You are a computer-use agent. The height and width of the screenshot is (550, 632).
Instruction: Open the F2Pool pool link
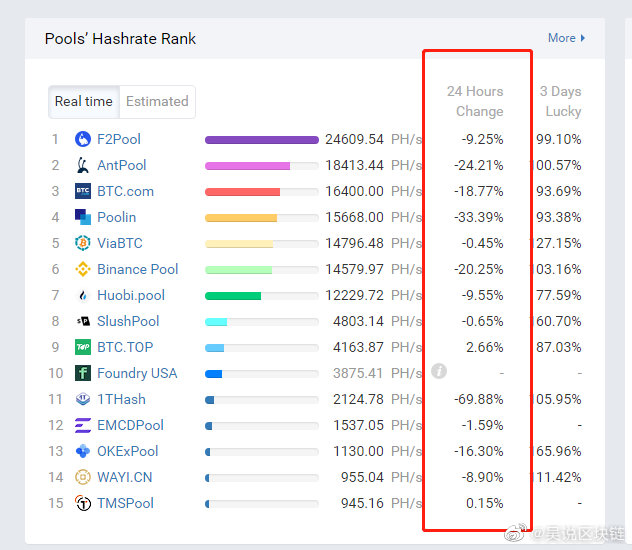(x=119, y=139)
